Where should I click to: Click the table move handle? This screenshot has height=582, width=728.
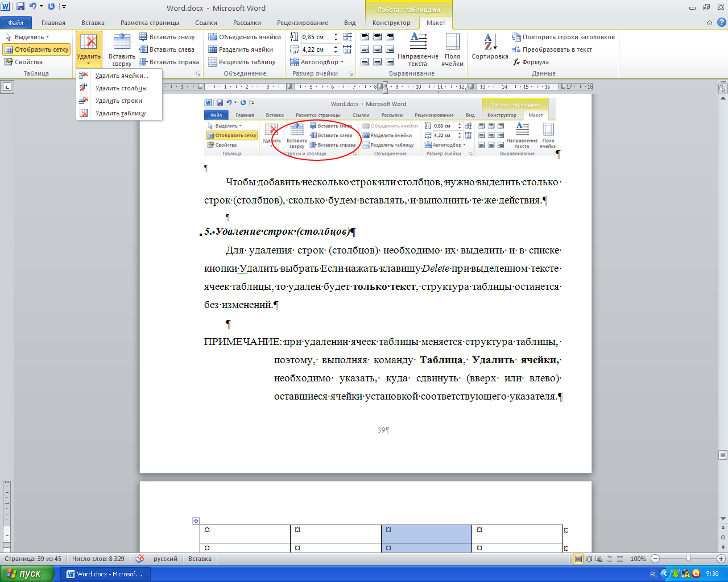click(x=196, y=521)
